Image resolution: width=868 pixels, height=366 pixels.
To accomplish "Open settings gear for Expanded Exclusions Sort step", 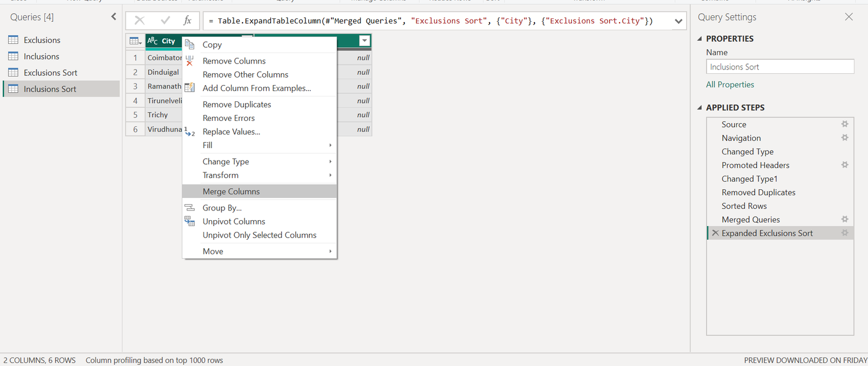I will point(845,233).
